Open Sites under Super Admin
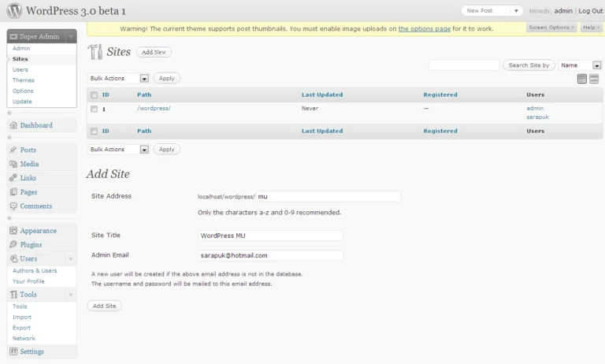605x364 pixels. click(20, 59)
